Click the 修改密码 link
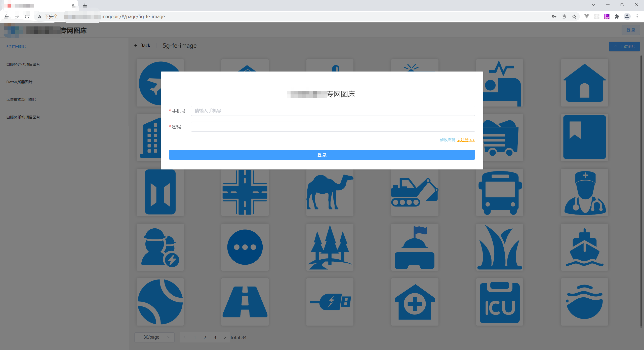Image resolution: width=644 pixels, height=350 pixels. pos(447,140)
